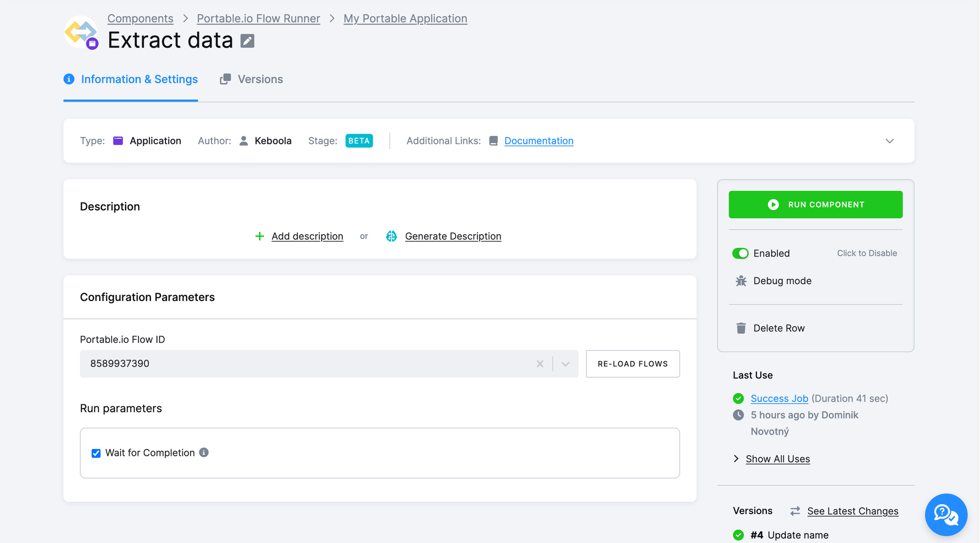This screenshot has height=543, width=980.
Task: Switch to the Versions tab
Action: [260, 79]
